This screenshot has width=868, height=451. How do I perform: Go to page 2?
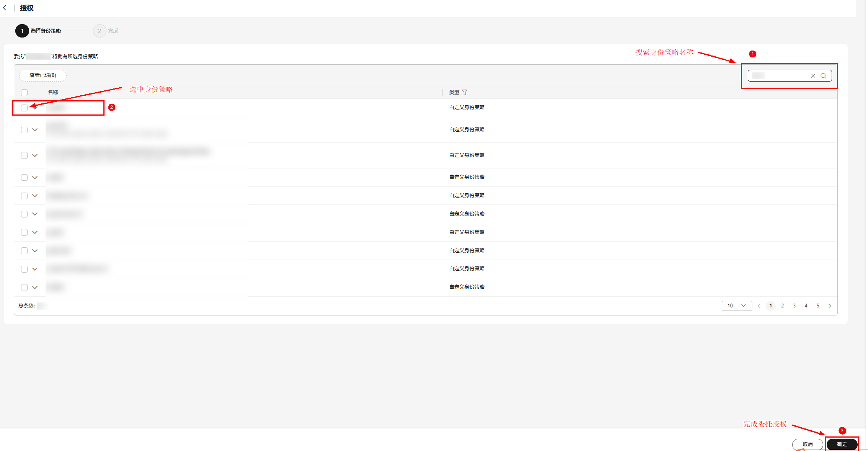(782, 306)
